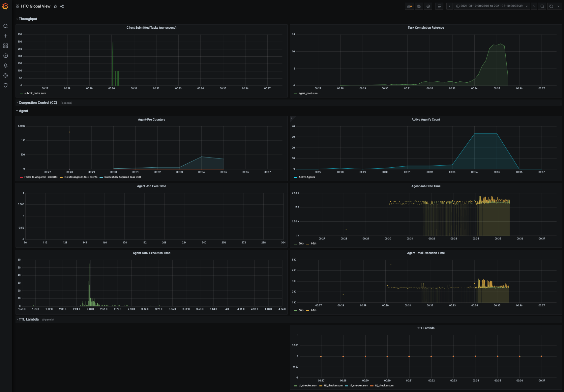The height and width of the screenshot is (392, 564).
Task: Toggle the Active Agents legend series
Action: [307, 177]
